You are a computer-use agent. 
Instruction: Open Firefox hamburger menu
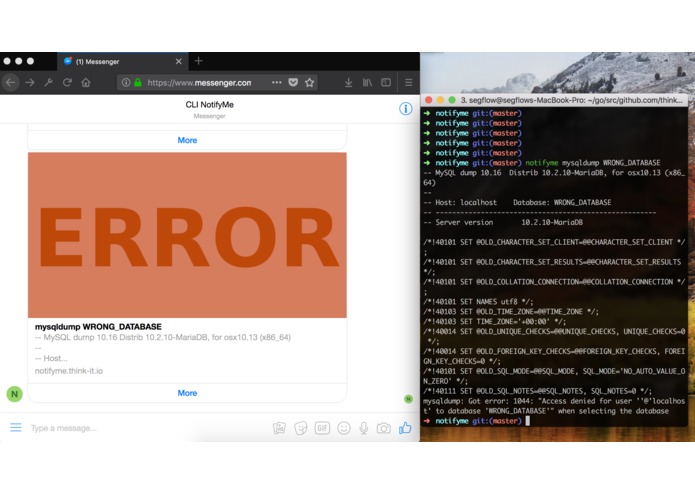(409, 82)
